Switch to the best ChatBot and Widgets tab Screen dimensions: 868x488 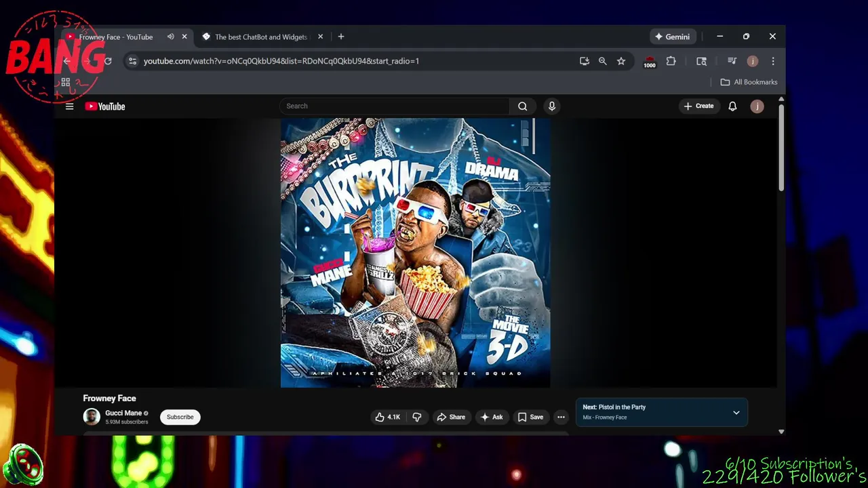coord(261,37)
